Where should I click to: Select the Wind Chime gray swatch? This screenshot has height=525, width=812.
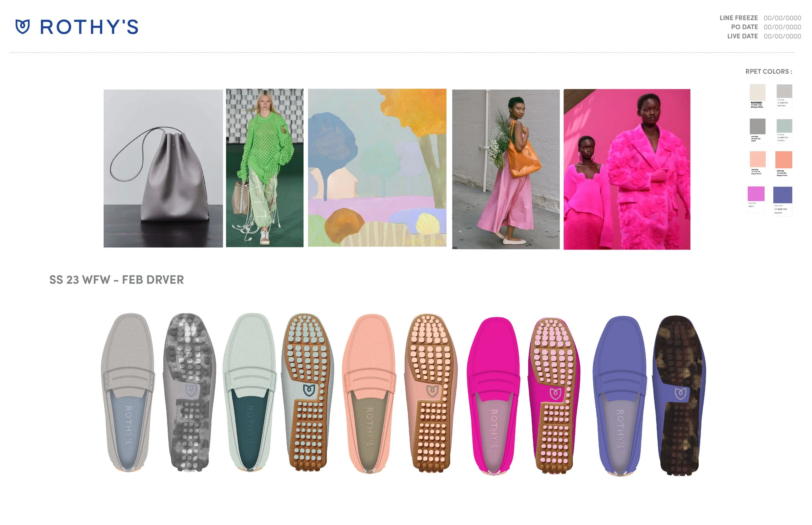click(x=784, y=92)
